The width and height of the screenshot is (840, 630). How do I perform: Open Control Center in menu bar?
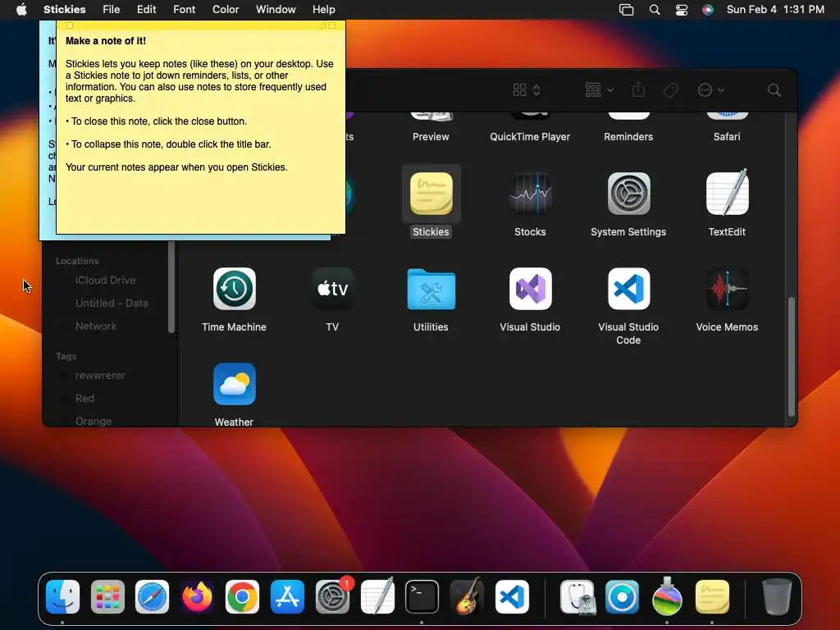click(681, 9)
